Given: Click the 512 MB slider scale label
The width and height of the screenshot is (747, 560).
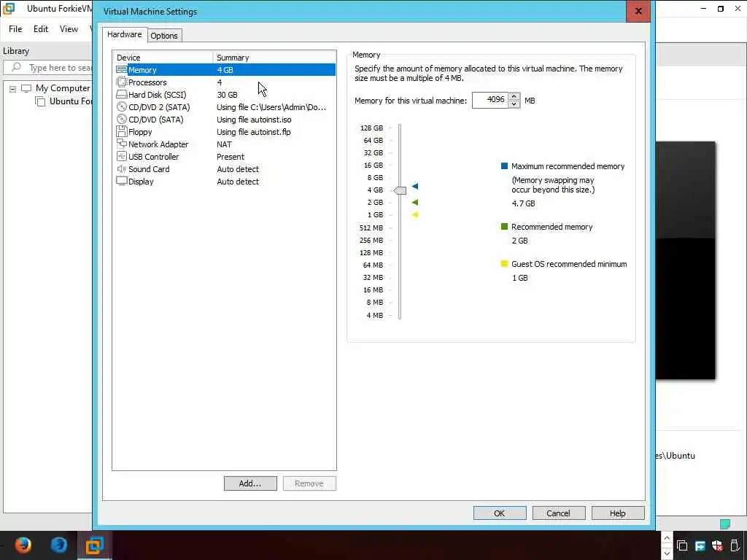Looking at the screenshot, I should point(371,227).
